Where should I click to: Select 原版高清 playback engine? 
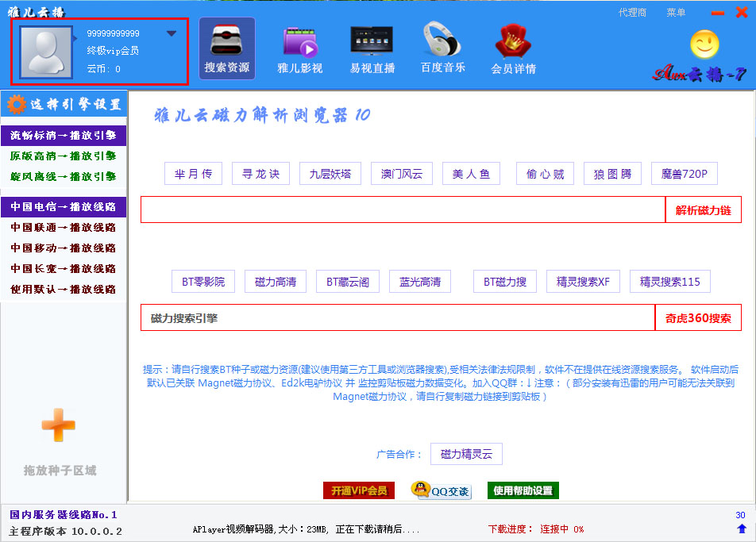point(64,156)
